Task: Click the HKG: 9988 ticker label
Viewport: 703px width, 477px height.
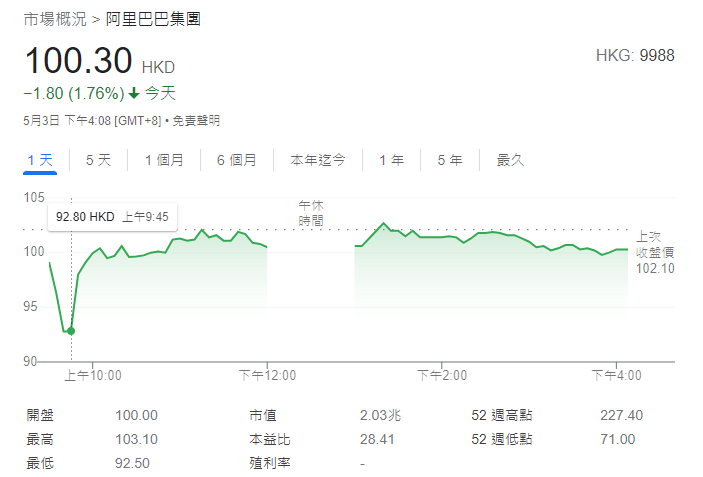Action: pos(635,55)
